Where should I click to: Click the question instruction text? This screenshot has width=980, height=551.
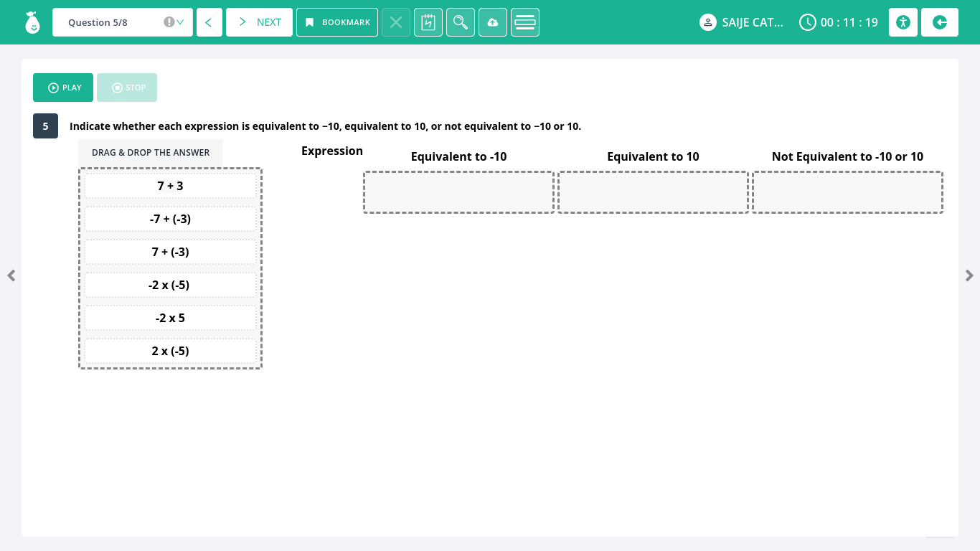[325, 126]
